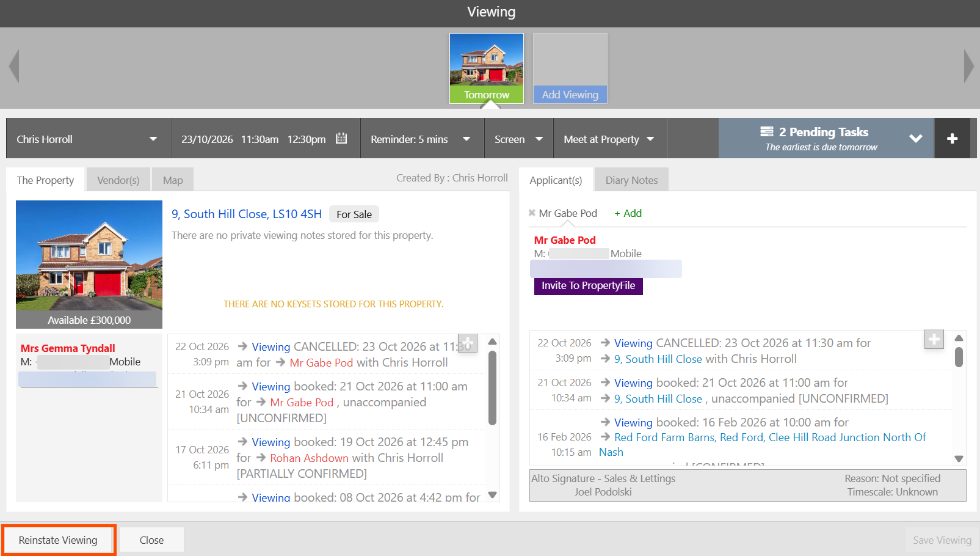Select the Tomorrow viewing thumbnail
980x556 pixels.
pyautogui.click(x=487, y=68)
